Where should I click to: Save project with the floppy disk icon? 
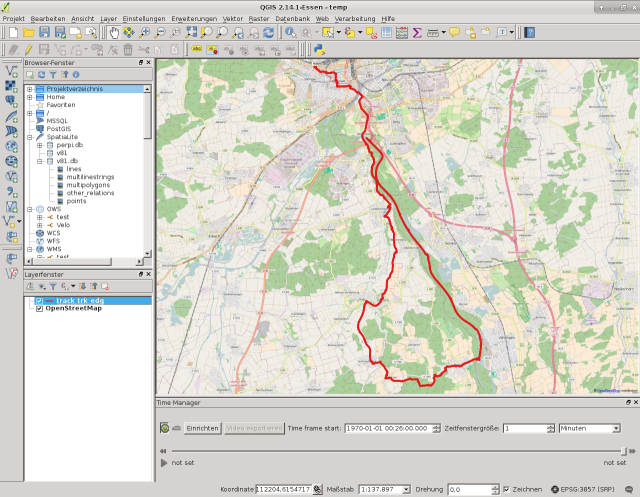click(44, 32)
